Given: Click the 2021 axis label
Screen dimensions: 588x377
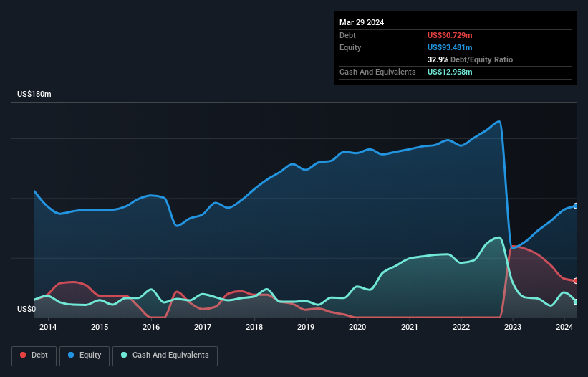Looking at the screenshot, I should pos(409,327).
